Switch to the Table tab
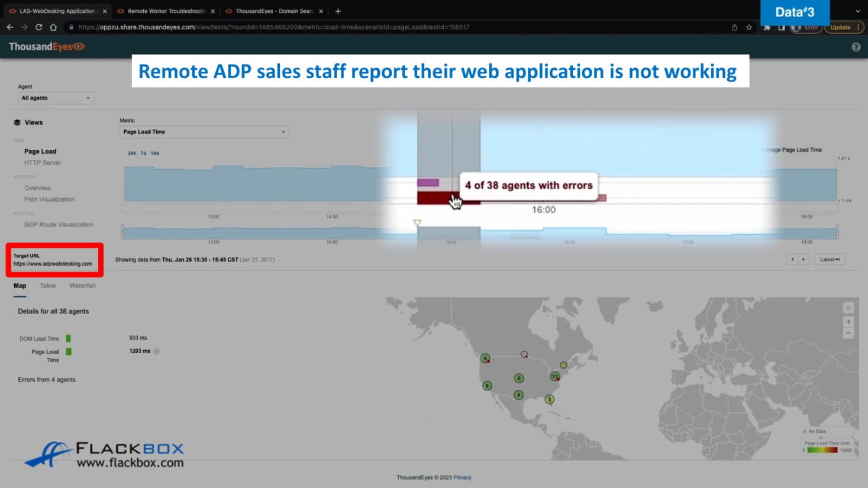 tap(47, 286)
